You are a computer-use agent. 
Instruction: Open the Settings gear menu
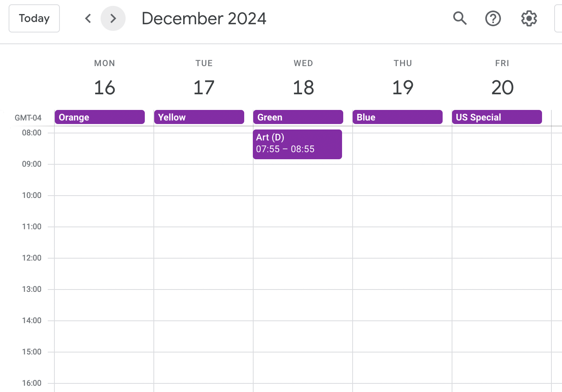pos(529,18)
